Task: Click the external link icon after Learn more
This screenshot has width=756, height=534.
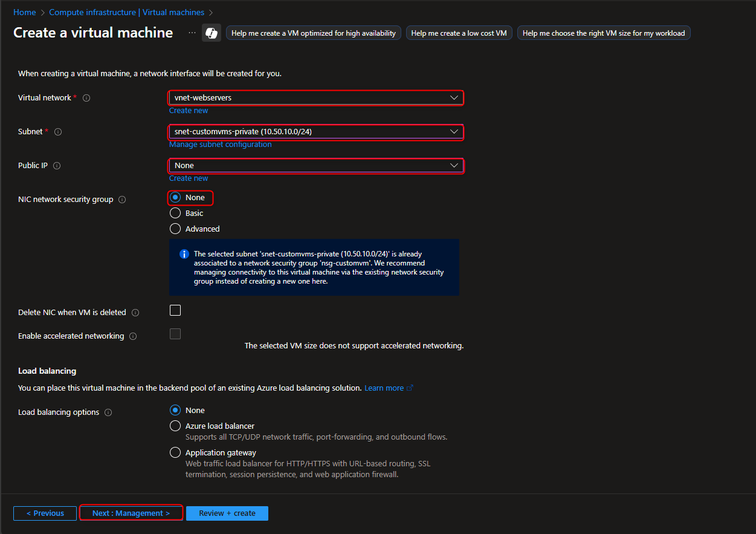Action: (x=410, y=388)
